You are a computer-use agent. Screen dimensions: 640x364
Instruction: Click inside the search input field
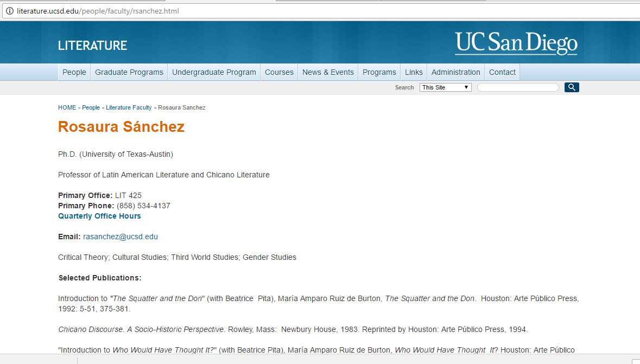(x=517, y=87)
